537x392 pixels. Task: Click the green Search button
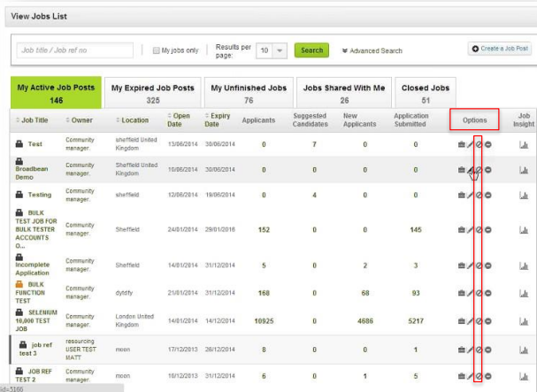[311, 50]
